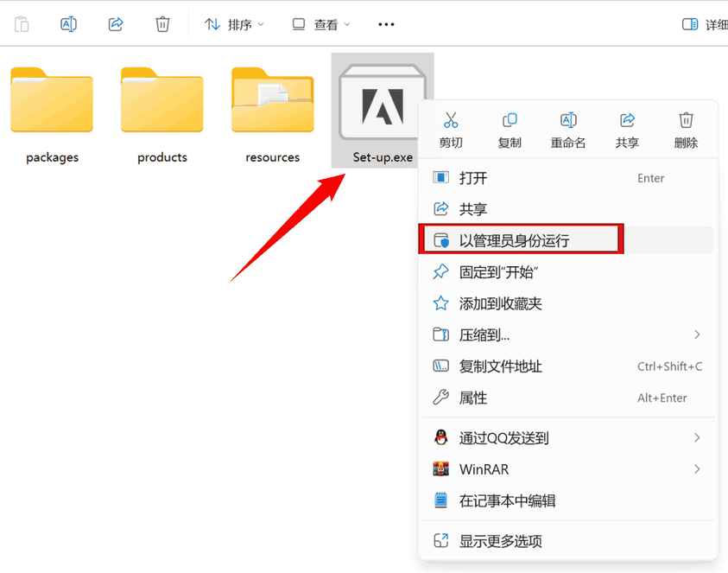Click the shield icon for run as administrator

[440, 240]
